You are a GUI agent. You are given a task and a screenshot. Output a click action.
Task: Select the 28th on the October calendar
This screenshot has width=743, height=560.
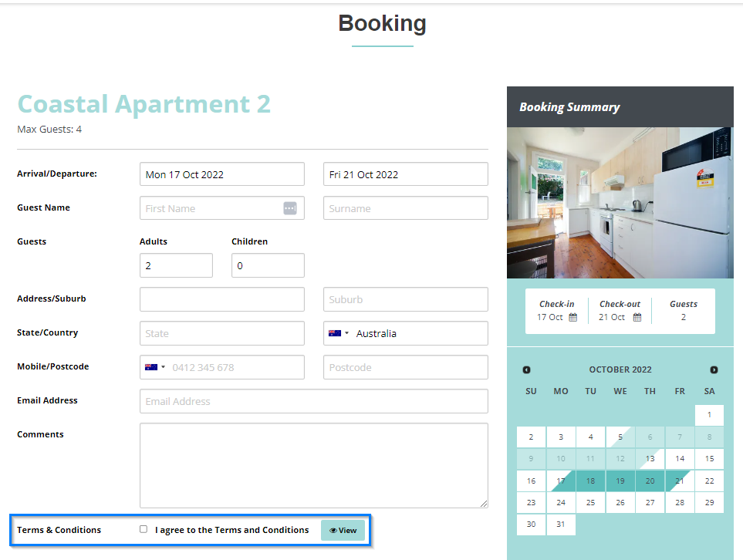pyautogui.click(x=679, y=502)
